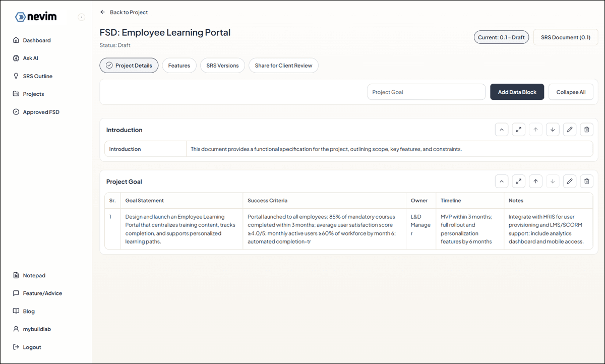Click the Add Data Block button

pos(517,92)
